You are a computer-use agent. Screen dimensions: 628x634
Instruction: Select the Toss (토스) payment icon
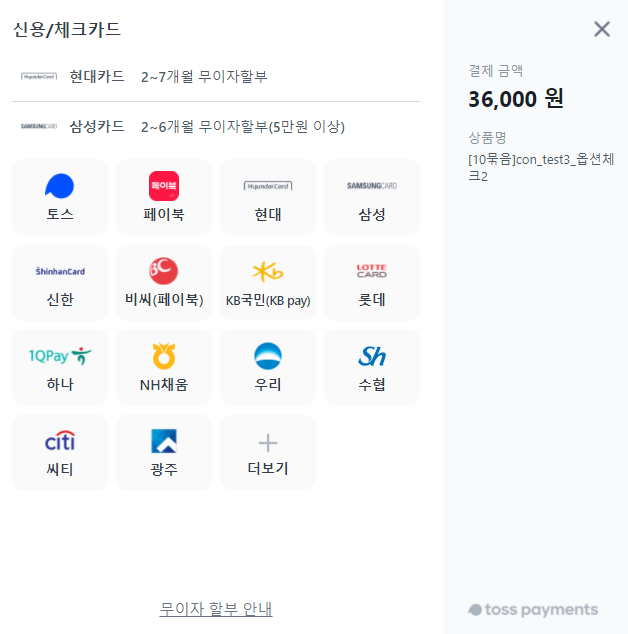click(x=59, y=186)
